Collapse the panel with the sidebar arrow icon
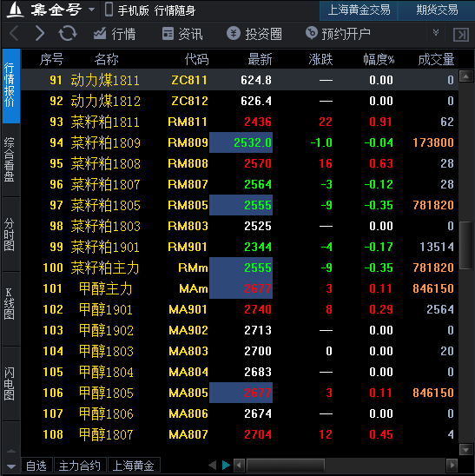 click(461, 35)
